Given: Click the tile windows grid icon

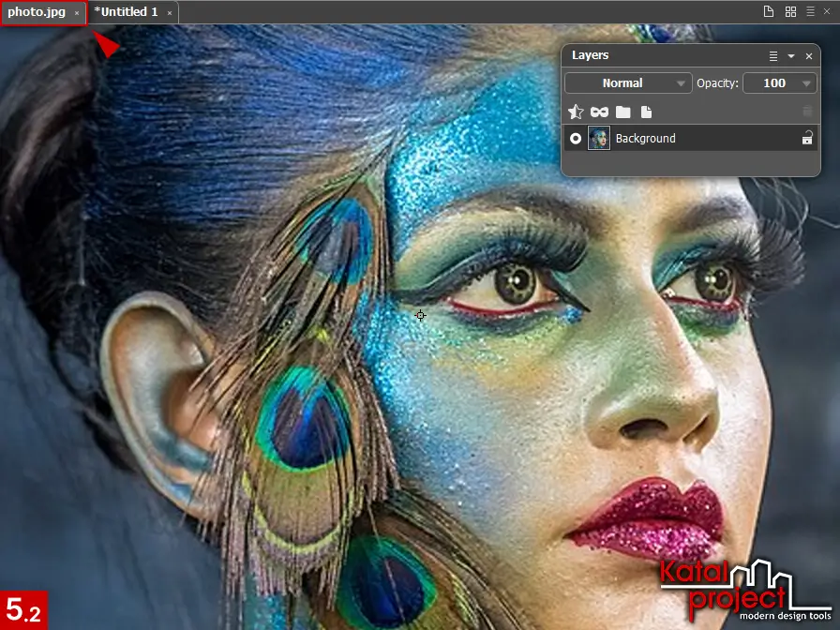Looking at the screenshot, I should [x=790, y=12].
